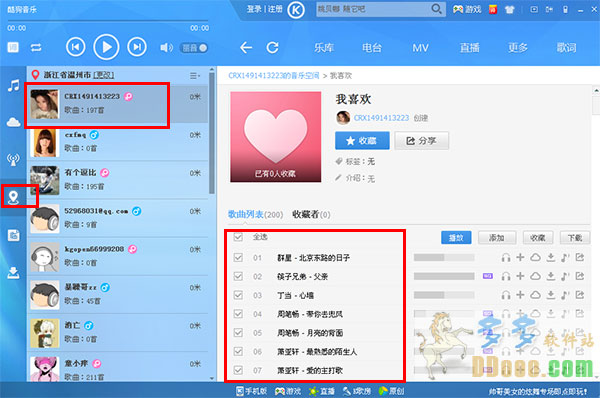The width and height of the screenshot is (600, 398).
Task: Click 更改 to change location
Action: [104, 75]
